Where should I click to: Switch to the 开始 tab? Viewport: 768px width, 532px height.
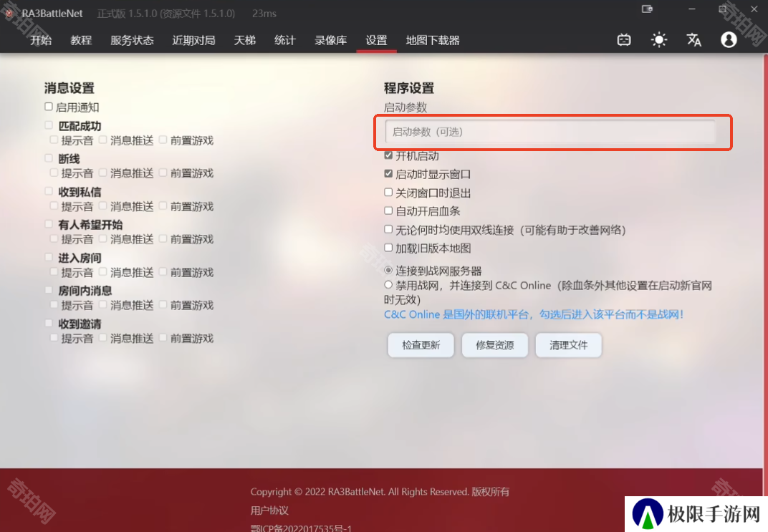[x=41, y=40]
